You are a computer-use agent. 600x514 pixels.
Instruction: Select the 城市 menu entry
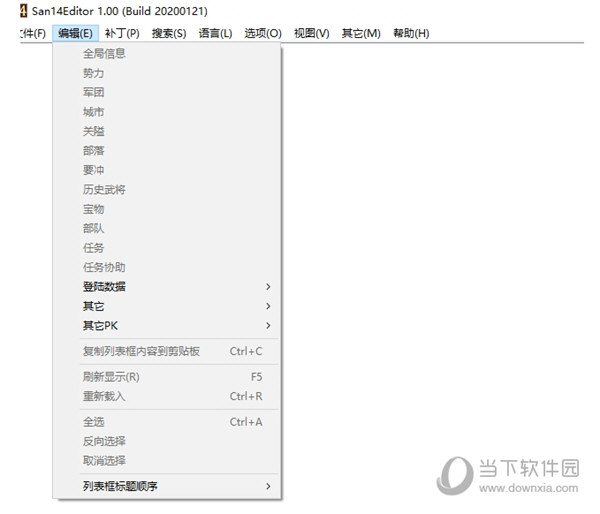pyautogui.click(x=93, y=112)
